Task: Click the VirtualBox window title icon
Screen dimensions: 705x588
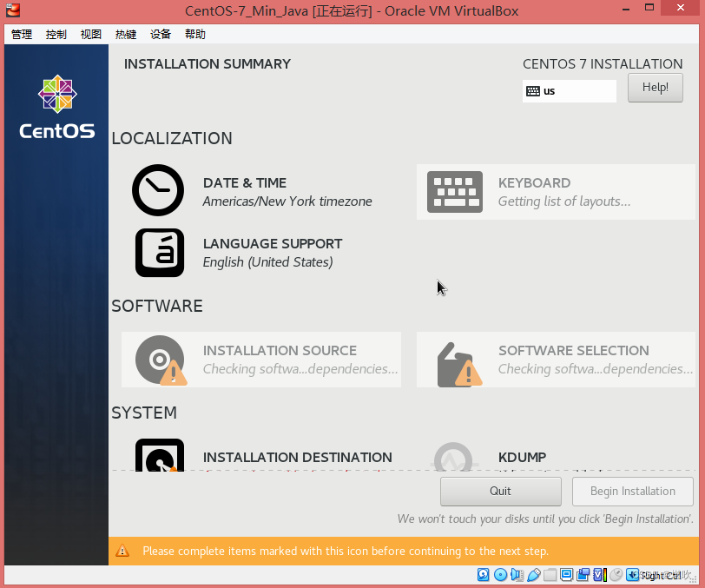Action: click(12, 10)
